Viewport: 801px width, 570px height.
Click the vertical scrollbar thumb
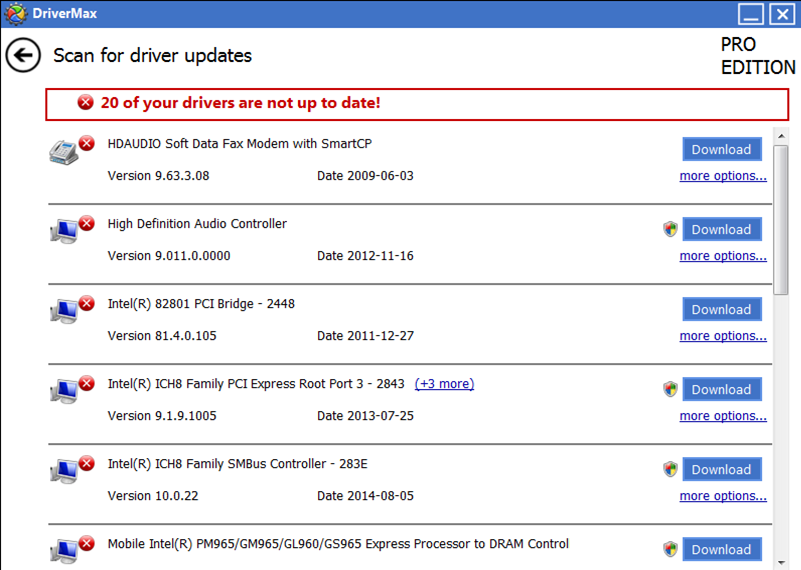(781, 220)
